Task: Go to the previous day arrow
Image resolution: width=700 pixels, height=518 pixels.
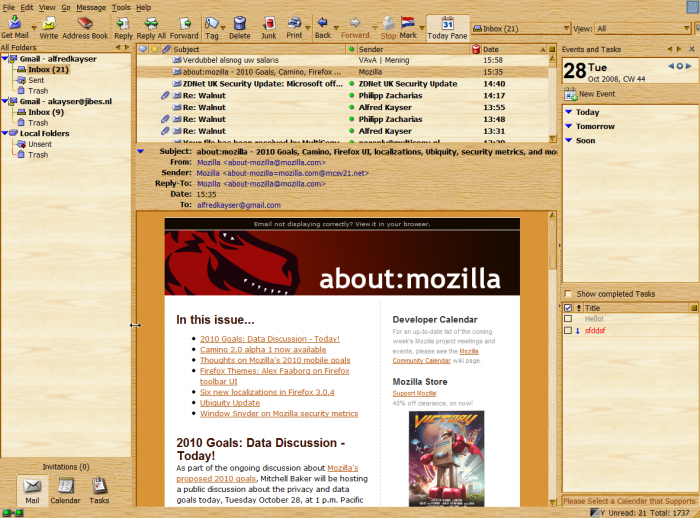Action: click(x=671, y=66)
